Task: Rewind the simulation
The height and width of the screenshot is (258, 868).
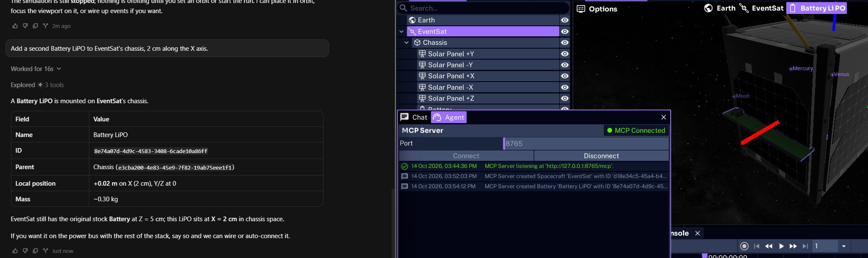Action: coord(769,246)
